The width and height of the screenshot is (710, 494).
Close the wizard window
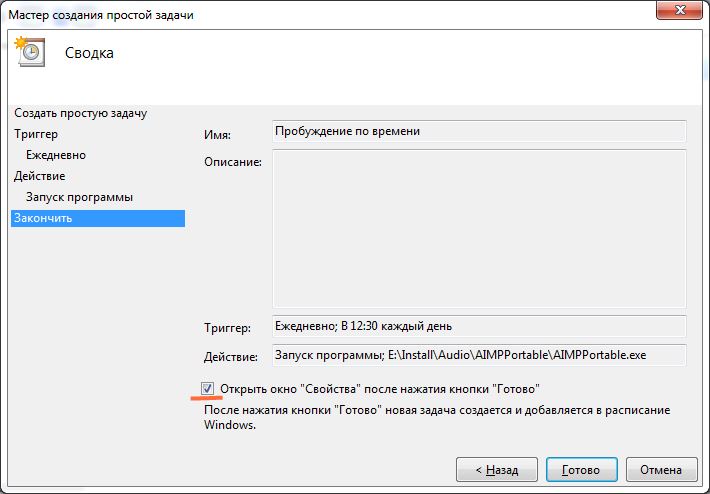coord(679,10)
